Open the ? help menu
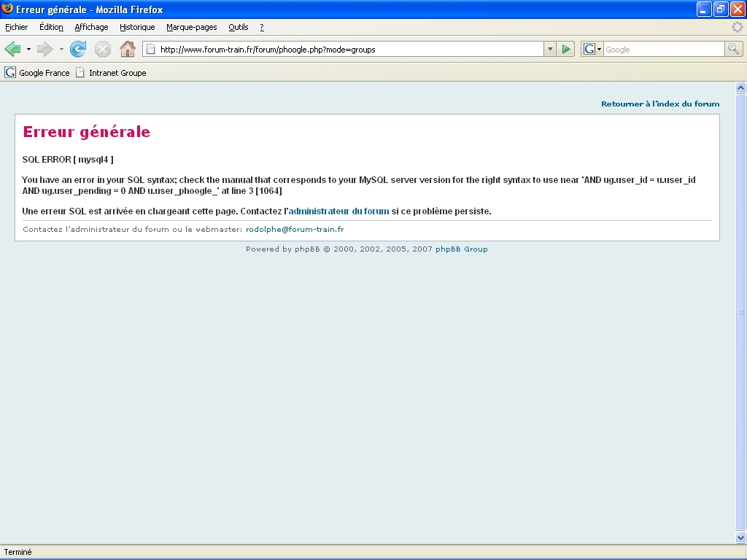The width and height of the screenshot is (747, 560). (262, 27)
